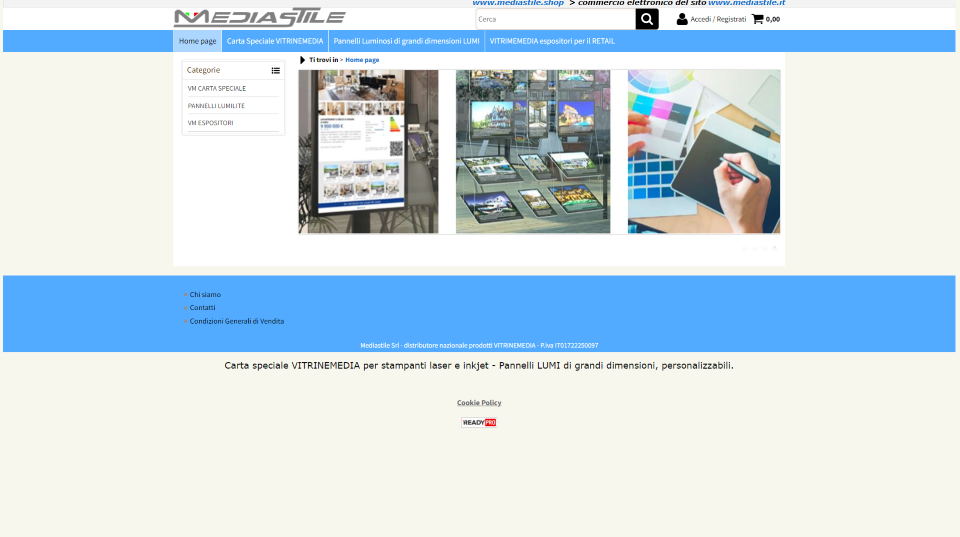Open the Chi siamo footer link
This screenshot has height=537, width=960.
click(205, 295)
